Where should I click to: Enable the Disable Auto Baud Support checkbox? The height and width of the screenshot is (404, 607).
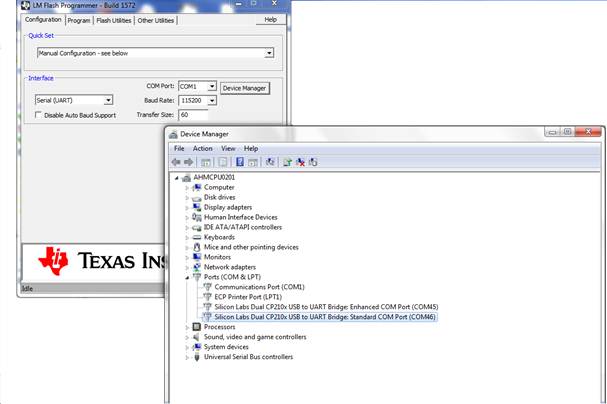[x=39, y=115]
